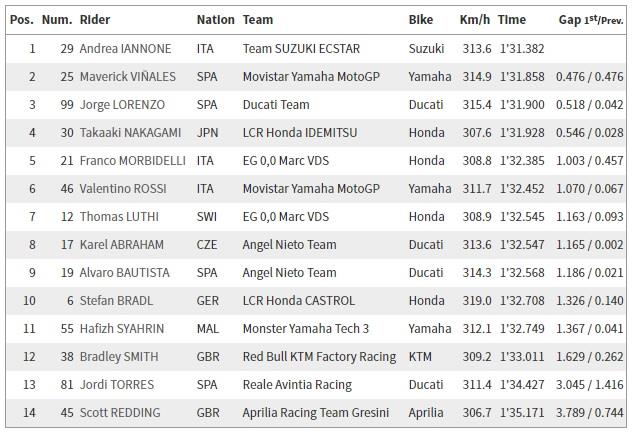
Task: Click Team SUZUKI ECSTAR cell
Action: pos(304,48)
